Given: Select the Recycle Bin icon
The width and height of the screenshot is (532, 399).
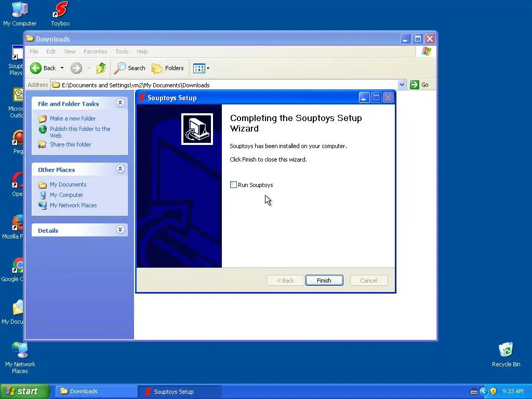Looking at the screenshot, I should (506, 354).
